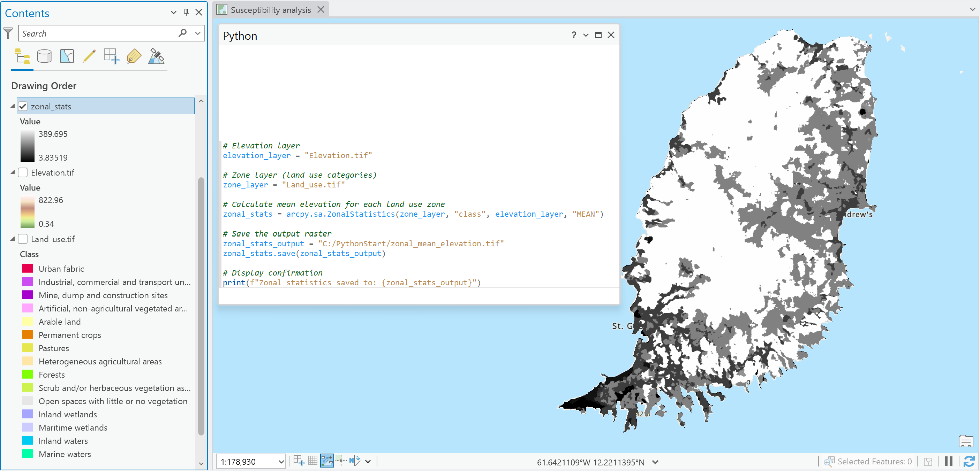
Task: Turn on Elevation.tif layer
Action: (23, 172)
